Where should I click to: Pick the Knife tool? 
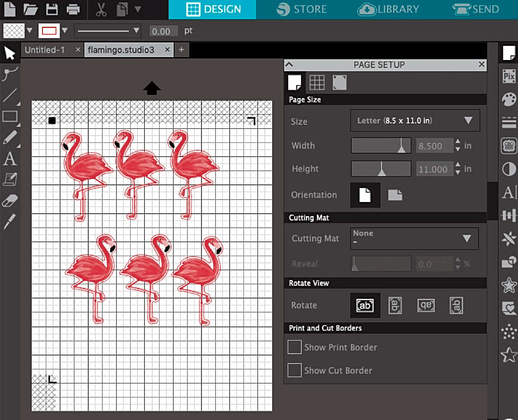coord(10,221)
